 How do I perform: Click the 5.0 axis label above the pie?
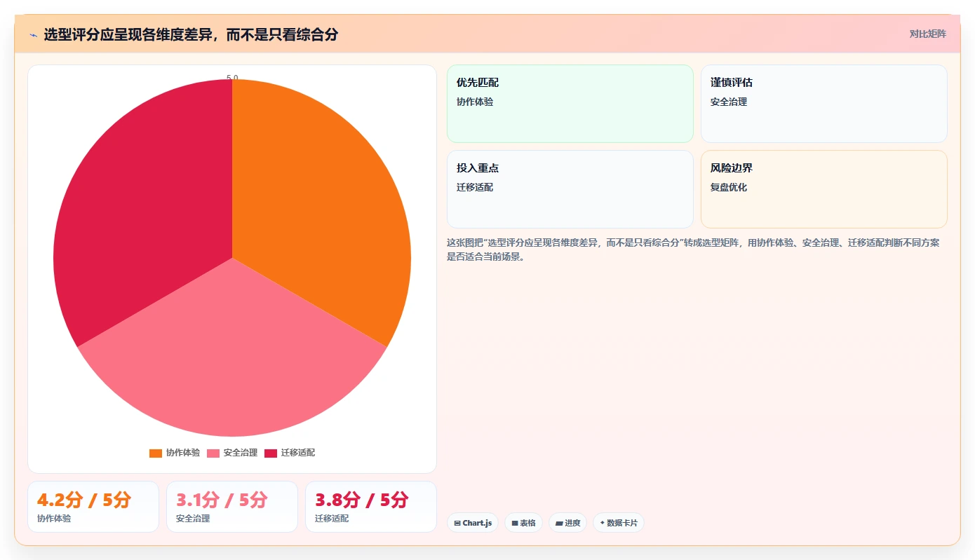pos(232,78)
